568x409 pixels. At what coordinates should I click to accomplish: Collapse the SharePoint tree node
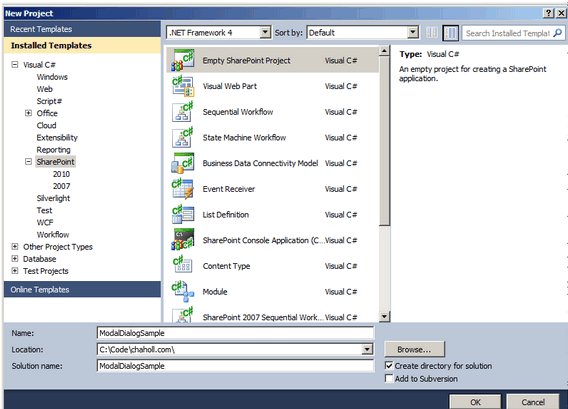coord(28,162)
